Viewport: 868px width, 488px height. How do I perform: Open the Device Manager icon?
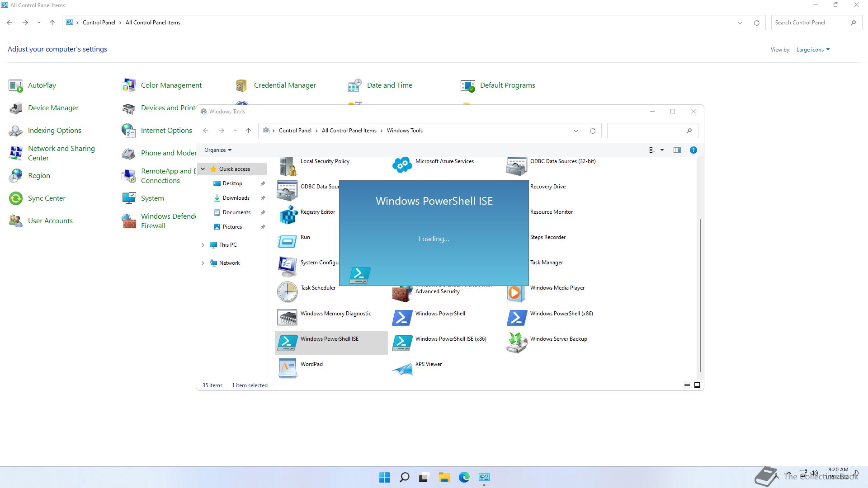[15, 108]
